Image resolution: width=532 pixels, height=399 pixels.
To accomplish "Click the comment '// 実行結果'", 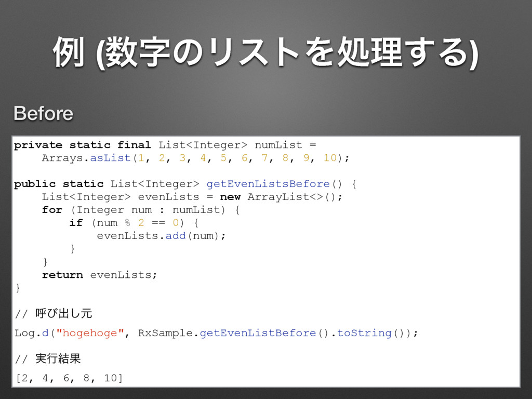I will 48,358.
